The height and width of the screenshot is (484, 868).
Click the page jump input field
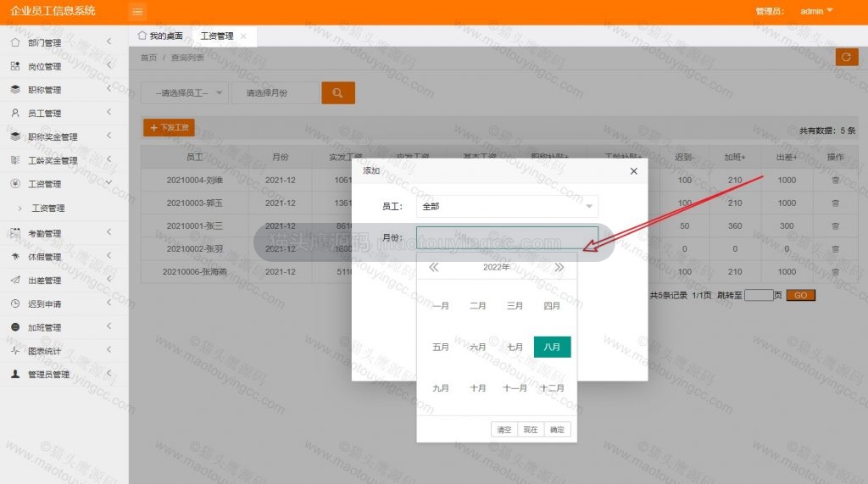[x=759, y=295]
